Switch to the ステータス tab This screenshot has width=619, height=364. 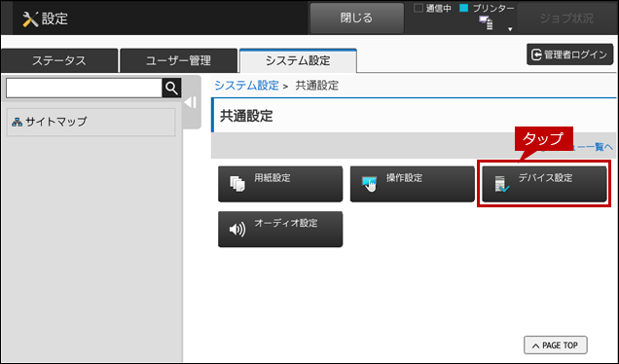[x=59, y=60]
